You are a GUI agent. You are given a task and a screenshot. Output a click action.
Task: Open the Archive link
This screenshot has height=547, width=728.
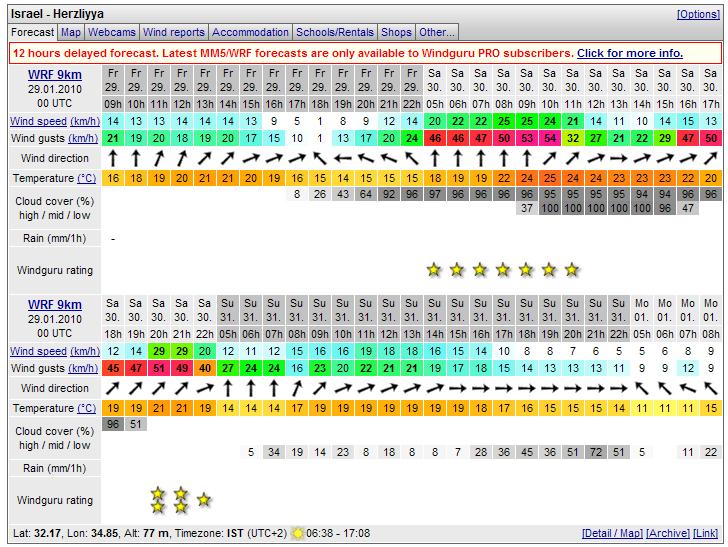(x=668, y=533)
